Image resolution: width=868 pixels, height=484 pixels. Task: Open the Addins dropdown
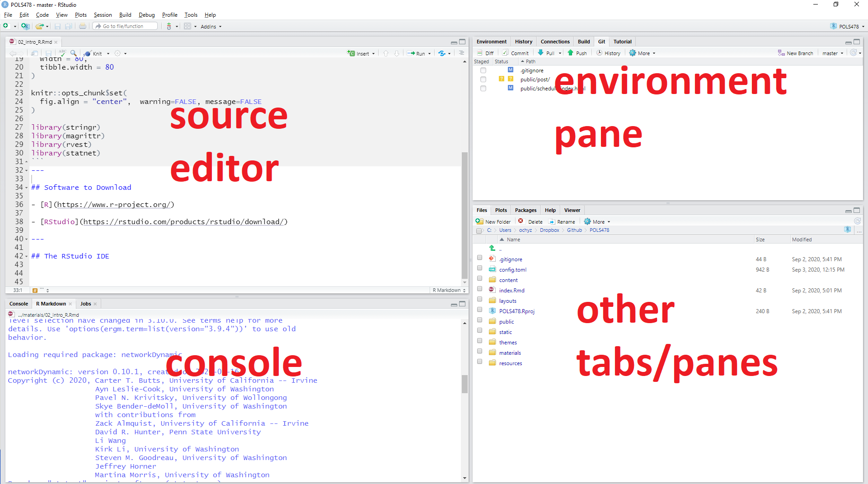click(211, 27)
